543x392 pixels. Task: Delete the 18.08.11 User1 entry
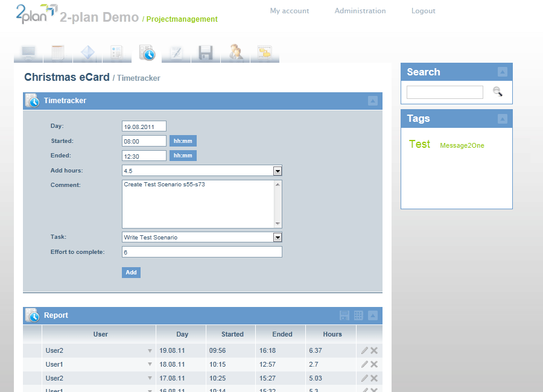[x=374, y=364]
